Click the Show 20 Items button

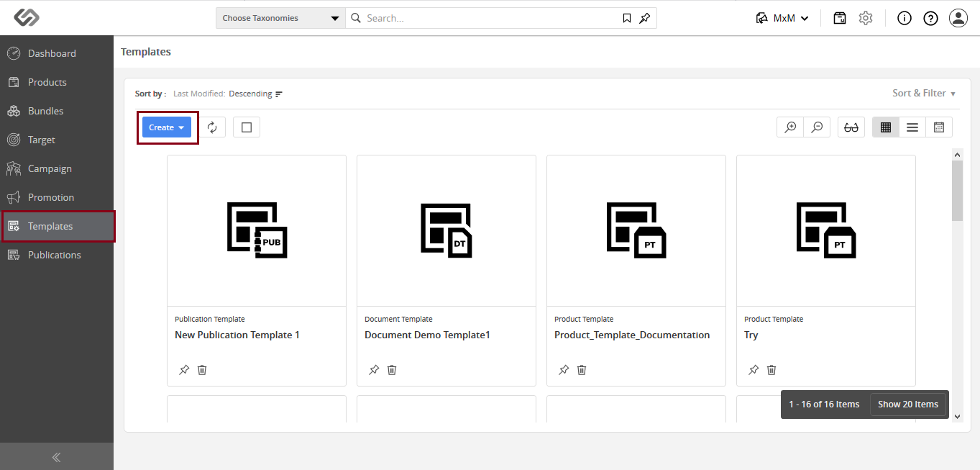(x=908, y=405)
